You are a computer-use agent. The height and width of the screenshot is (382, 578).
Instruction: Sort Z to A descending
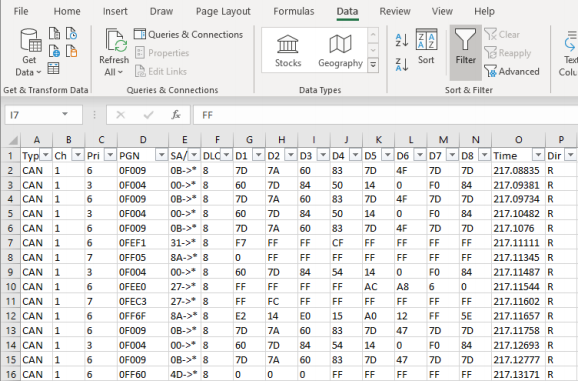[402, 65]
